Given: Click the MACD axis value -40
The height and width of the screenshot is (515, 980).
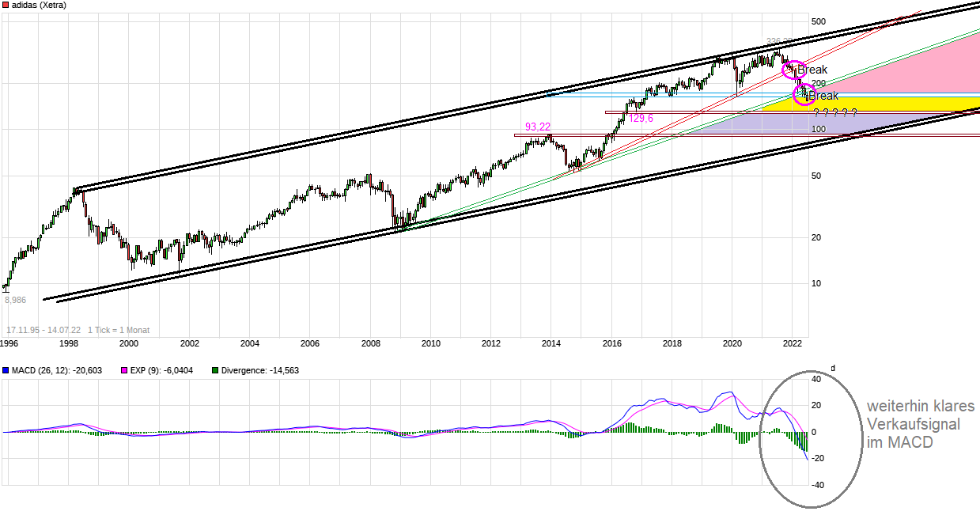Looking at the screenshot, I should coord(817,486).
